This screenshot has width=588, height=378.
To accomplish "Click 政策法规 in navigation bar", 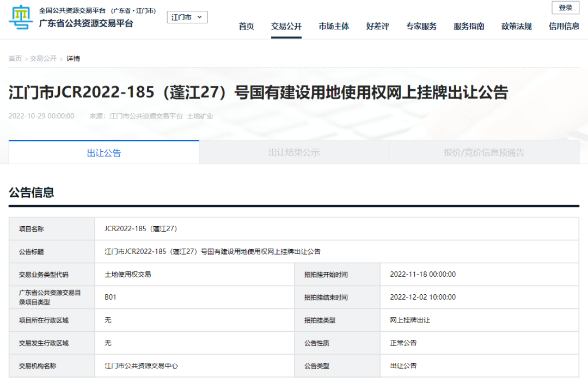I will [516, 26].
